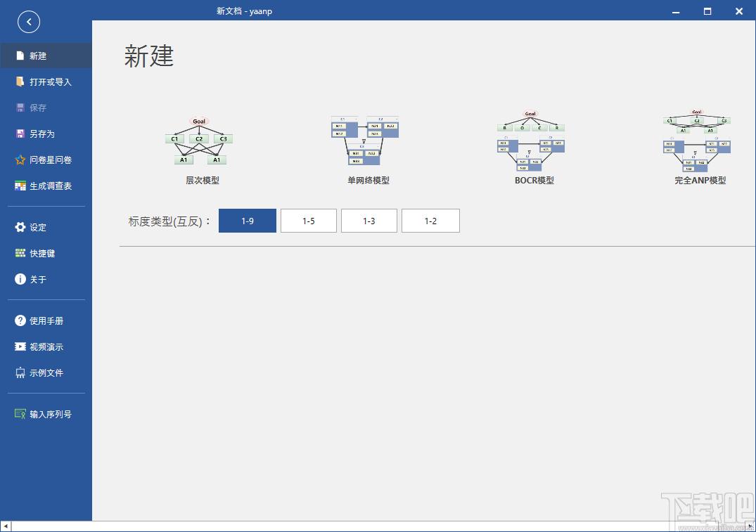Click the 关于 info icon
Screen dimensions: 756x532
click(x=20, y=279)
